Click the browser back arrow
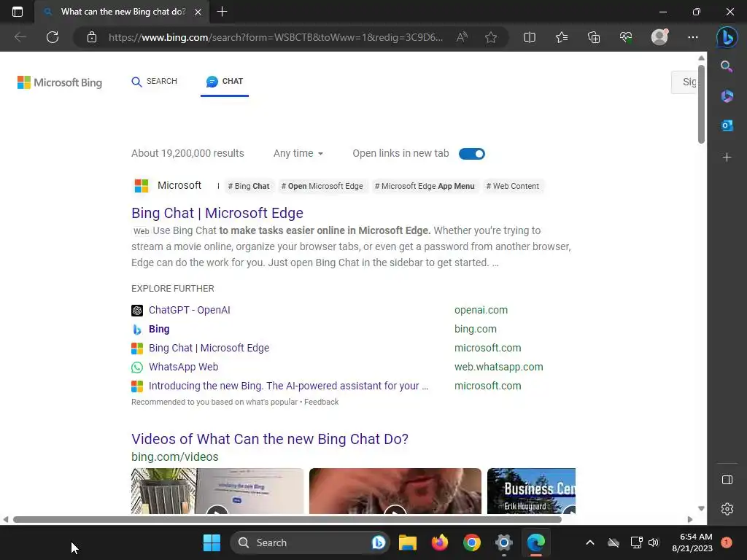 pyautogui.click(x=20, y=37)
